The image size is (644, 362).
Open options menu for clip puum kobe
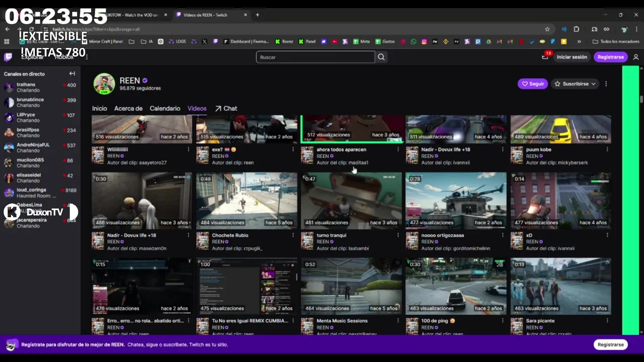pyautogui.click(x=607, y=149)
